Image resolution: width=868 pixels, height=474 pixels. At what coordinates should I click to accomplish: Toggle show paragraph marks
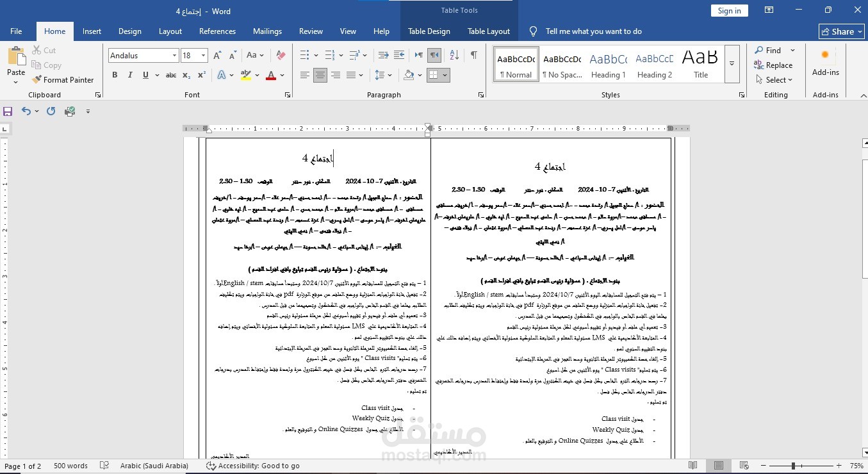[474, 55]
